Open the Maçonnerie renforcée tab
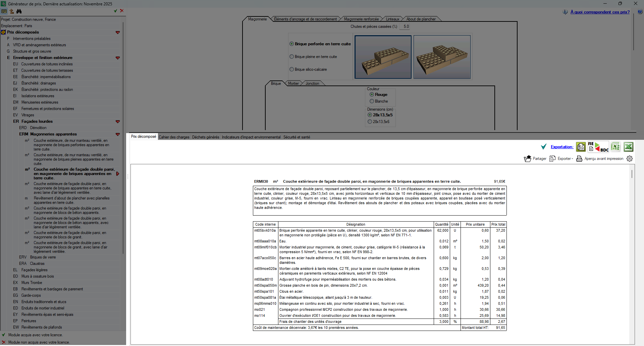 pos(361,19)
